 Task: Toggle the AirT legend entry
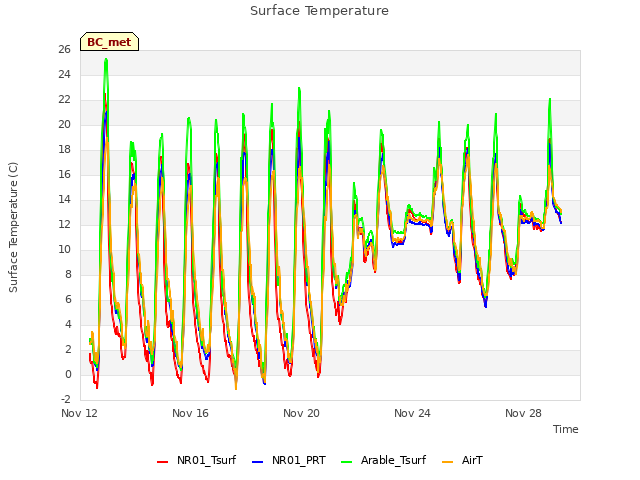click(x=462, y=460)
